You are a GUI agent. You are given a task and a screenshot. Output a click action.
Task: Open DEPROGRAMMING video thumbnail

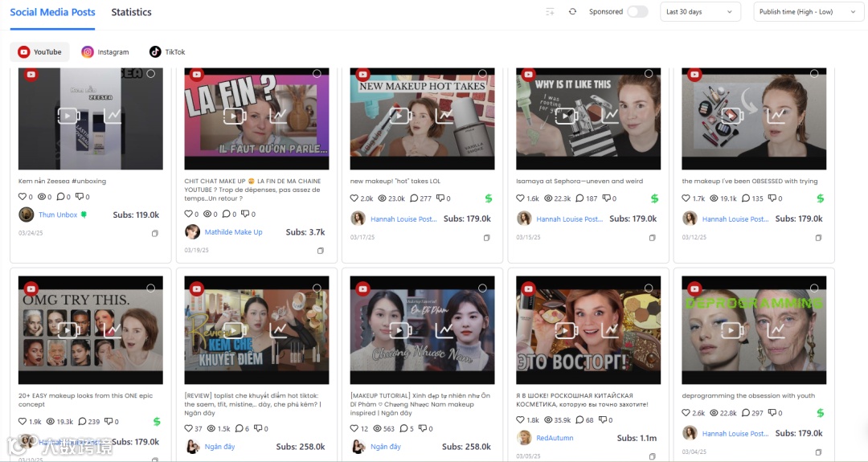pyautogui.click(x=754, y=330)
